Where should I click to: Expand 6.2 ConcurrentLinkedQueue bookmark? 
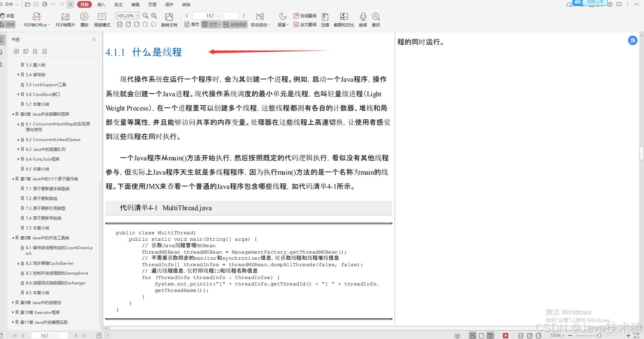pyautogui.click(x=18, y=139)
